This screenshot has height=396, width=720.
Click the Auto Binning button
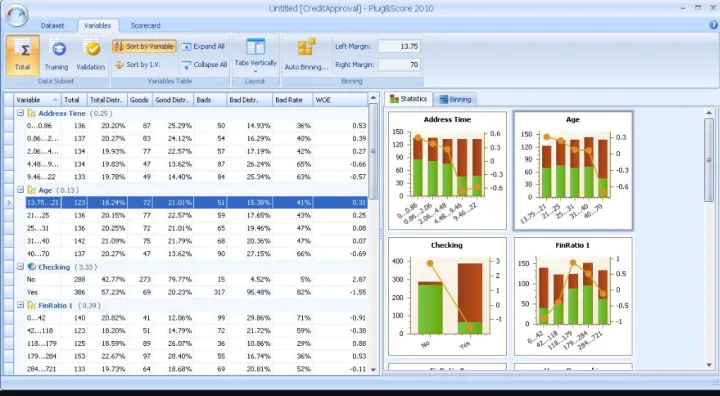click(306, 55)
